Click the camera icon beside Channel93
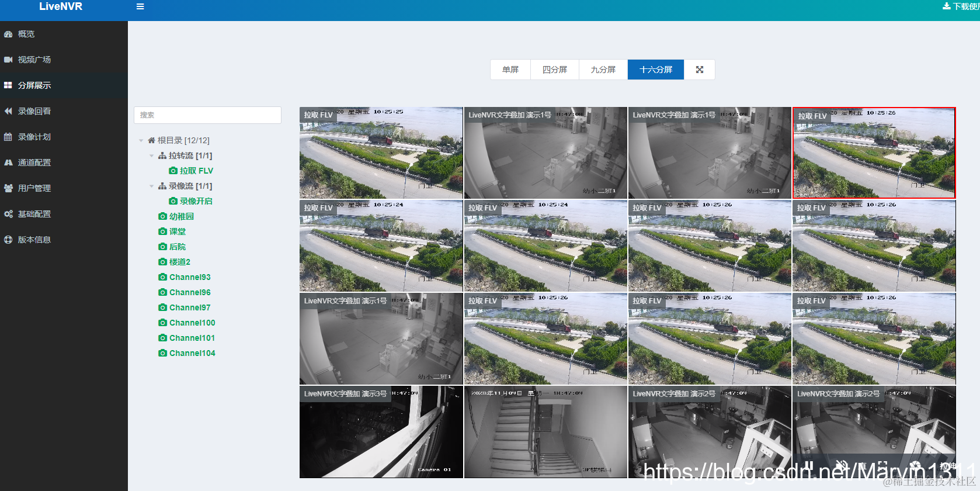This screenshot has height=491, width=980. (x=162, y=277)
